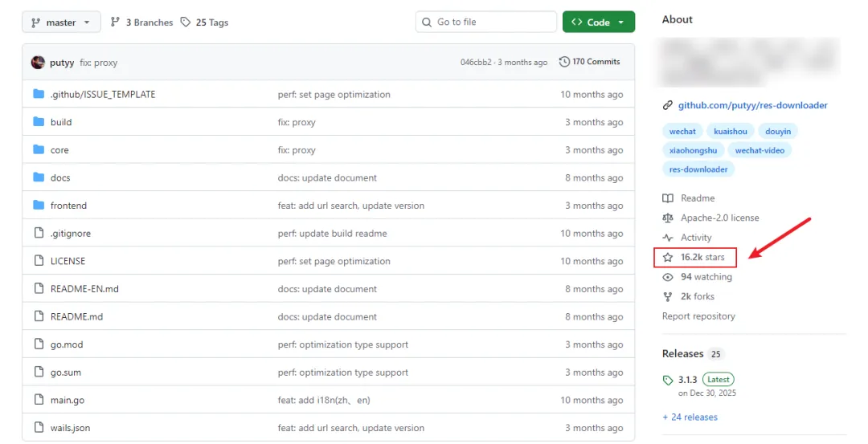Click the Apache-2.0 license scale icon
868x444 pixels.
[668, 218]
